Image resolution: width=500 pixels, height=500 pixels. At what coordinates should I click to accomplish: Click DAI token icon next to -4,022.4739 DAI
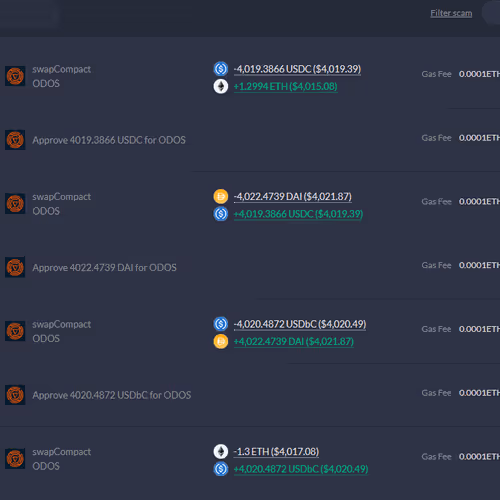tap(221, 196)
